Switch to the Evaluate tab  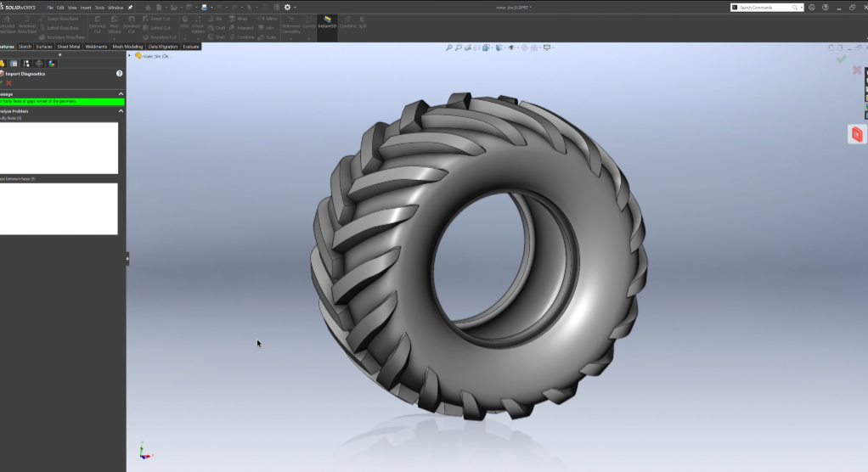pos(191,47)
